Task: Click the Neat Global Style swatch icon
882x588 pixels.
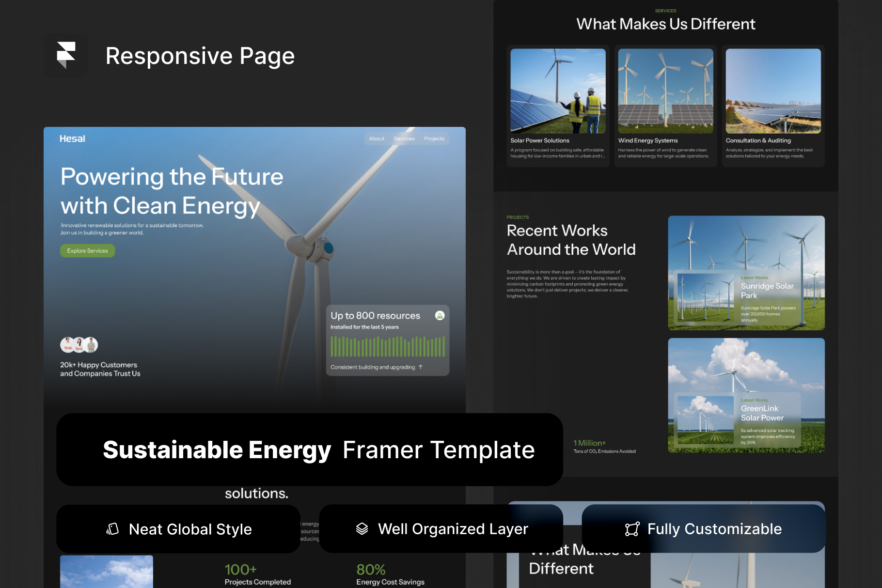Action: 112,529
